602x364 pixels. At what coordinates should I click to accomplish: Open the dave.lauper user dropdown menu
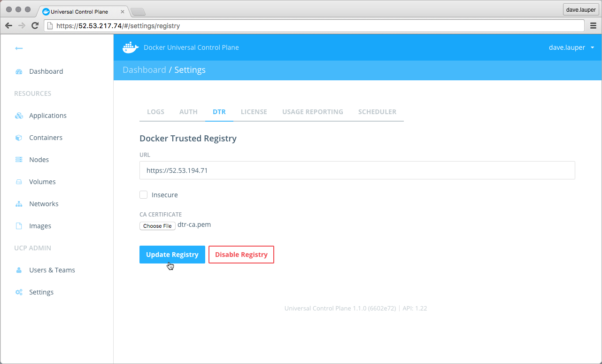pos(571,47)
